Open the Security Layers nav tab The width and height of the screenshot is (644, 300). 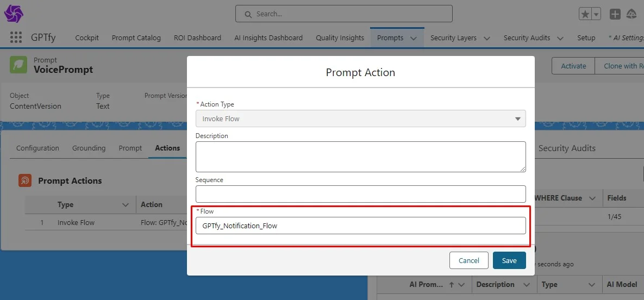[x=453, y=38]
